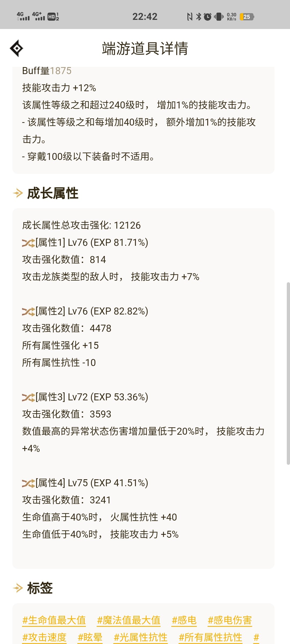The image size is (290, 644).
Task: Tap the 端游道具详情 page title
Action: pos(145,49)
